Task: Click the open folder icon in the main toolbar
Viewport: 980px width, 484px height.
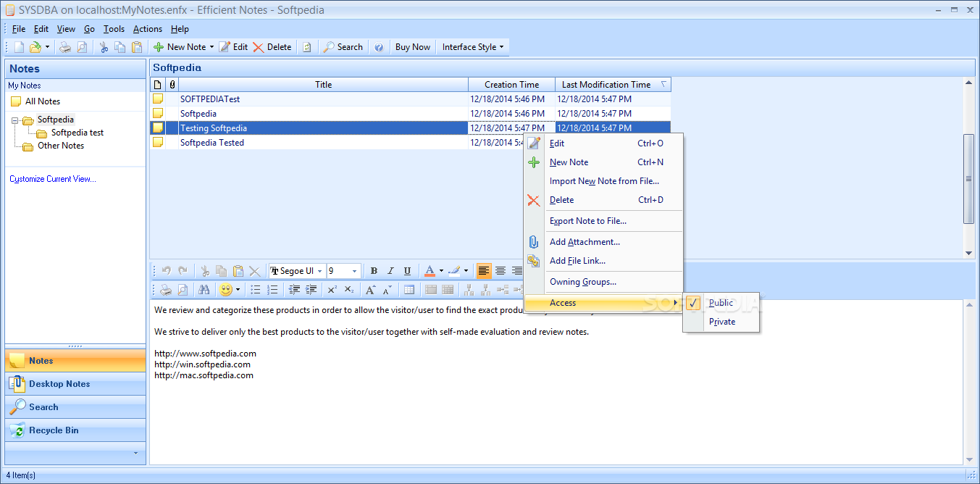Action: point(35,47)
